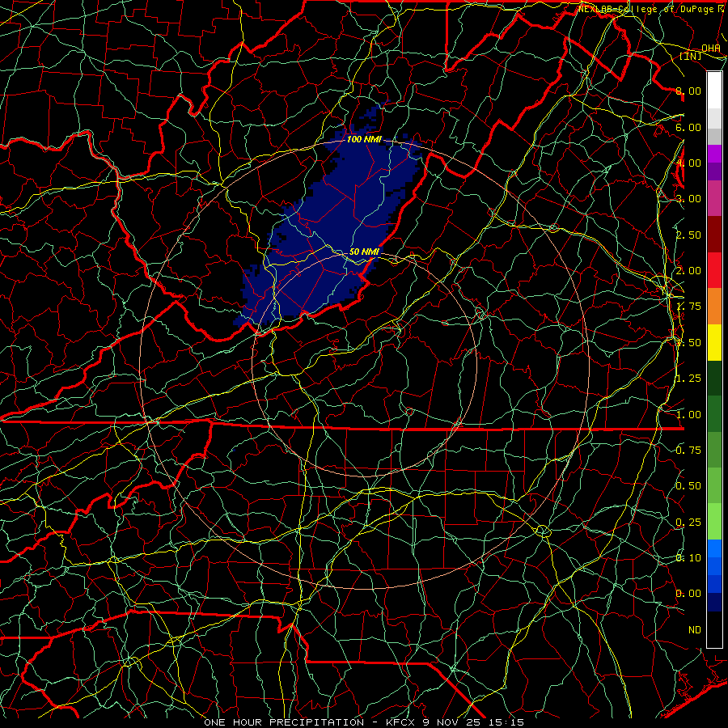Select the dark red legend swatch

[714, 235]
